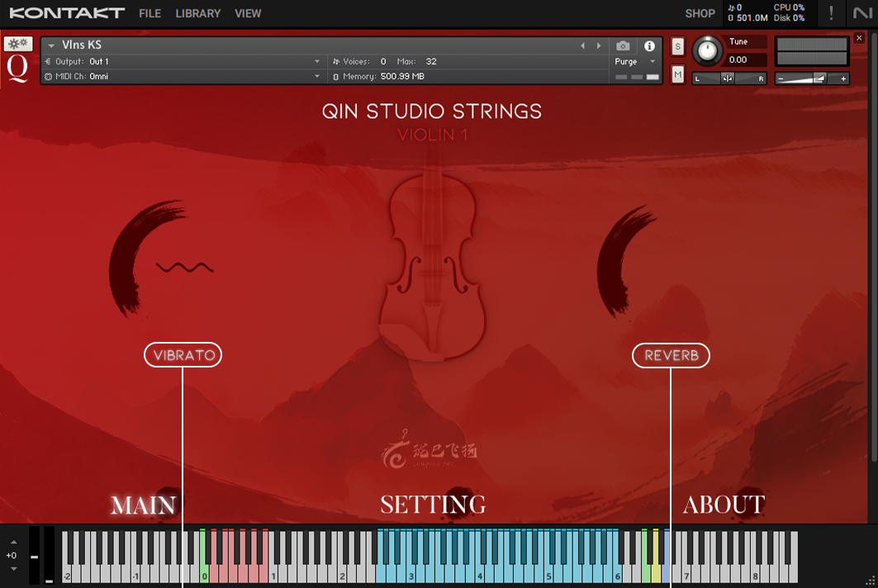The width and height of the screenshot is (878, 588).
Task: Open the Purge dropdown menu
Action: click(x=634, y=61)
